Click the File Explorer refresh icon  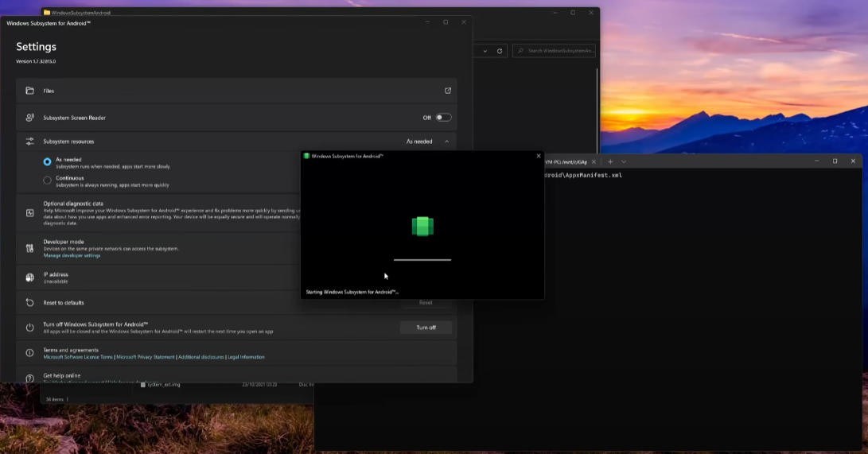coord(500,51)
